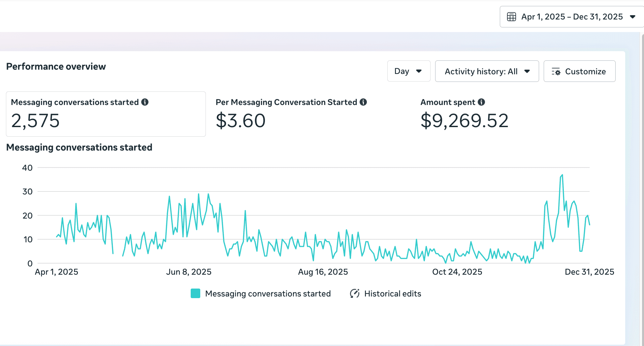
Task: Select the Messaging conversations started metric card
Action: (x=106, y=114)
